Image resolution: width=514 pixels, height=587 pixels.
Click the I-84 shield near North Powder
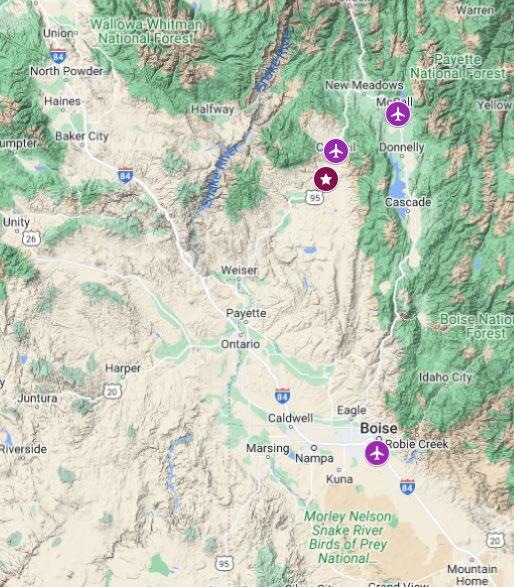pos(58,57)
